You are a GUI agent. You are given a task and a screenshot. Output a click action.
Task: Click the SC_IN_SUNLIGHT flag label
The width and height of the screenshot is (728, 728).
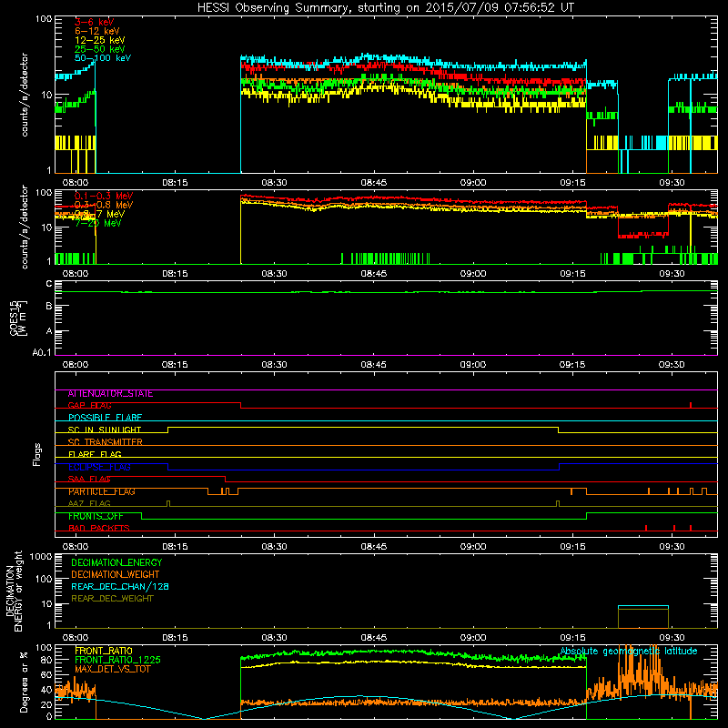point(105,430)
